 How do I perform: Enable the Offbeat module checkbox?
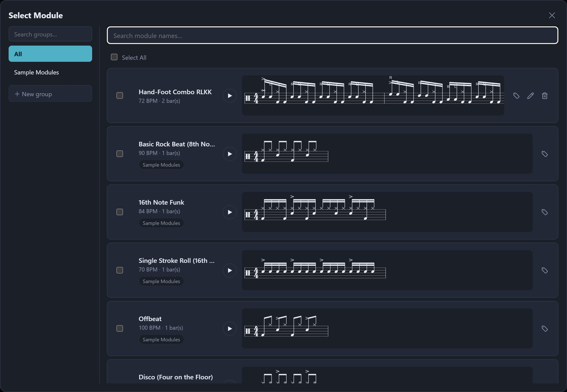click(120, 328)
